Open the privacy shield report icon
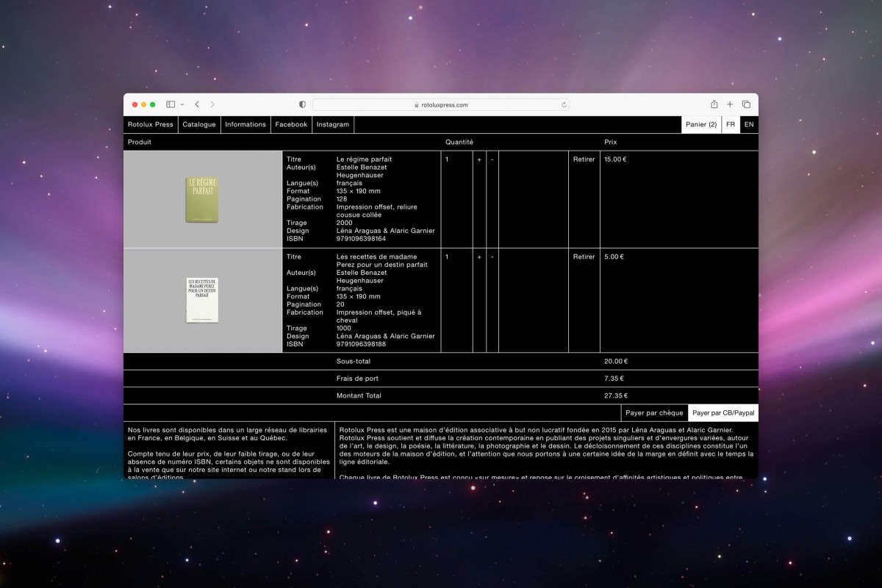The image size is (882, 588). [x=302, y=104]
